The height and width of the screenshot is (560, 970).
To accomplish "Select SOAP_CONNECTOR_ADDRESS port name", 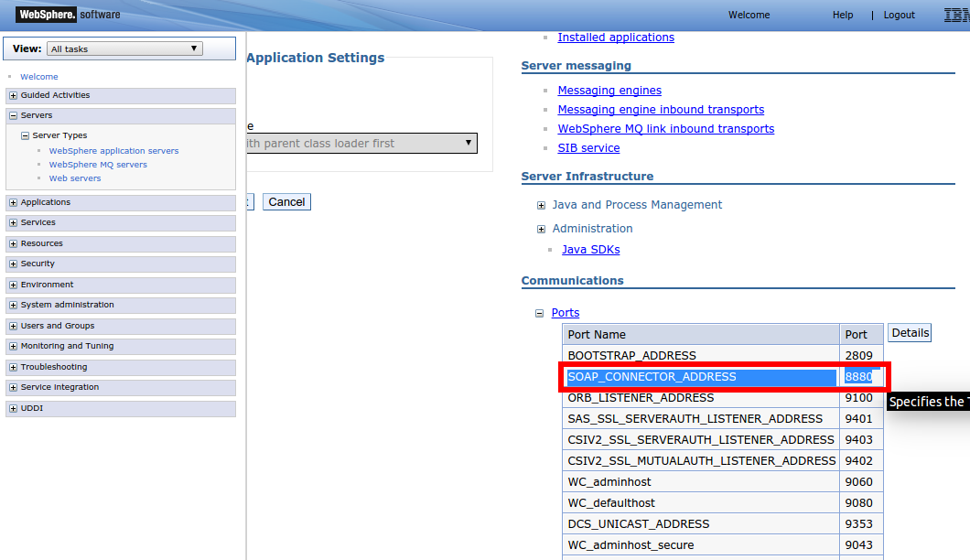I will (x=652, y=376).
